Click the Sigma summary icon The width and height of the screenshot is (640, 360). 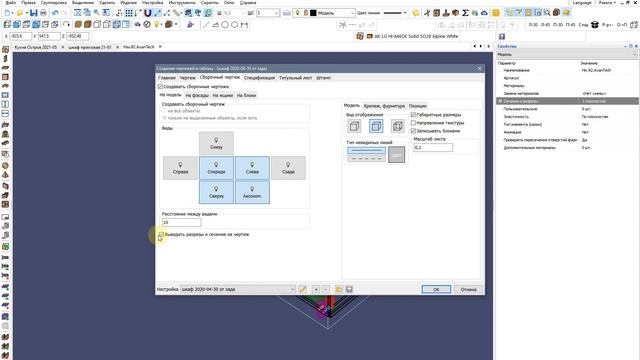click(x=465, y=13)
